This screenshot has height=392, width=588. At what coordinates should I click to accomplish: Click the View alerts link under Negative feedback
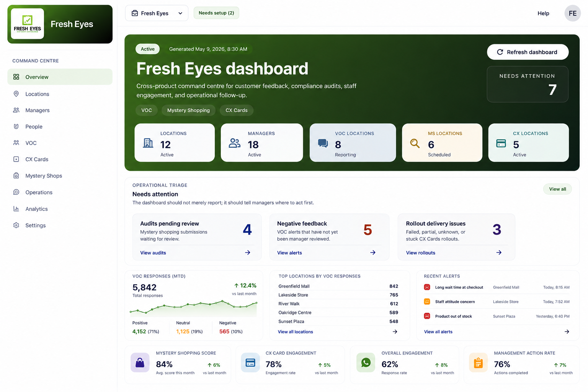[289, 253]
